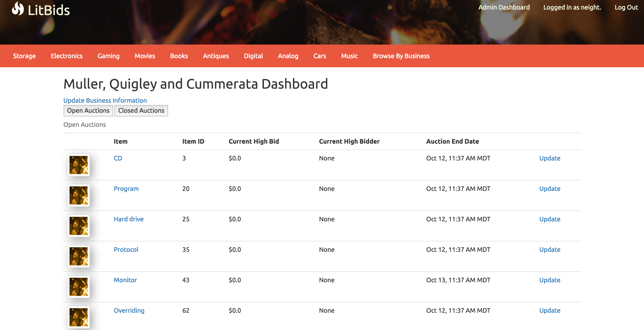Select the Books category
Viewport: 644px width, 330px height.
179,56
